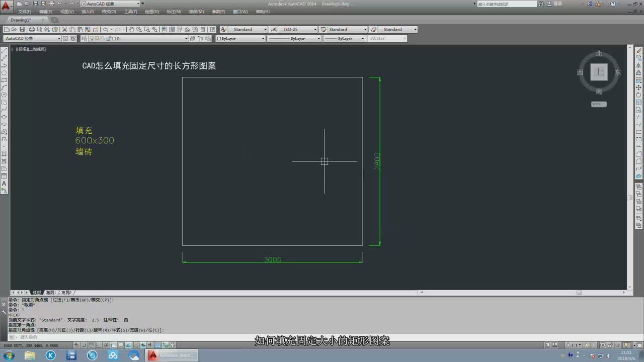
Task: Open the text style Standard dropdown
Action: (248, 29)
